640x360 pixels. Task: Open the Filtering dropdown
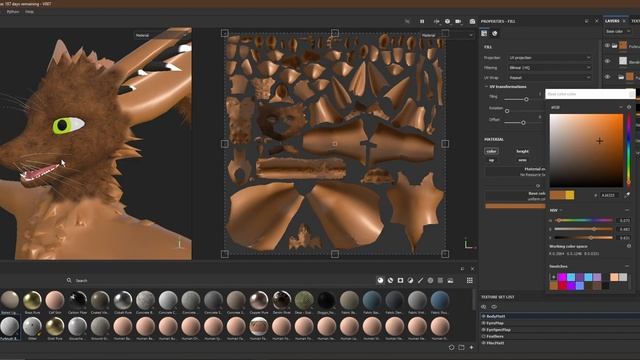tap(549, 68)
